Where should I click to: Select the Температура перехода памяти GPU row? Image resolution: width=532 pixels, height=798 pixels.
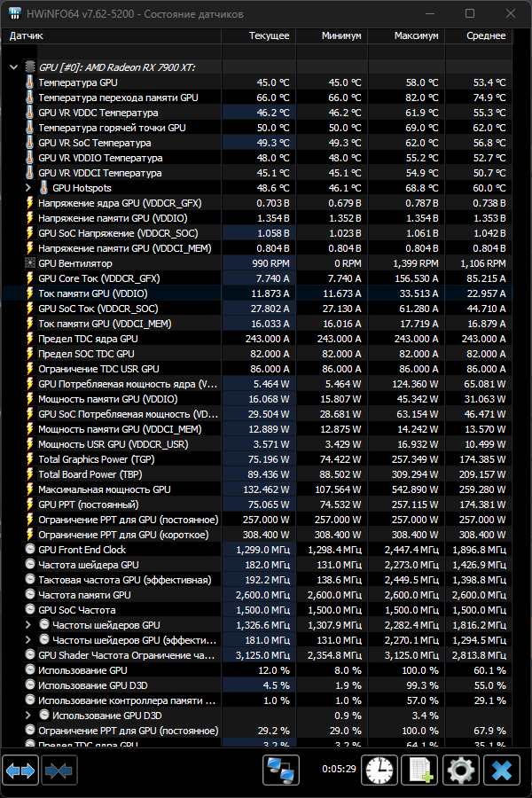[257, 98]
